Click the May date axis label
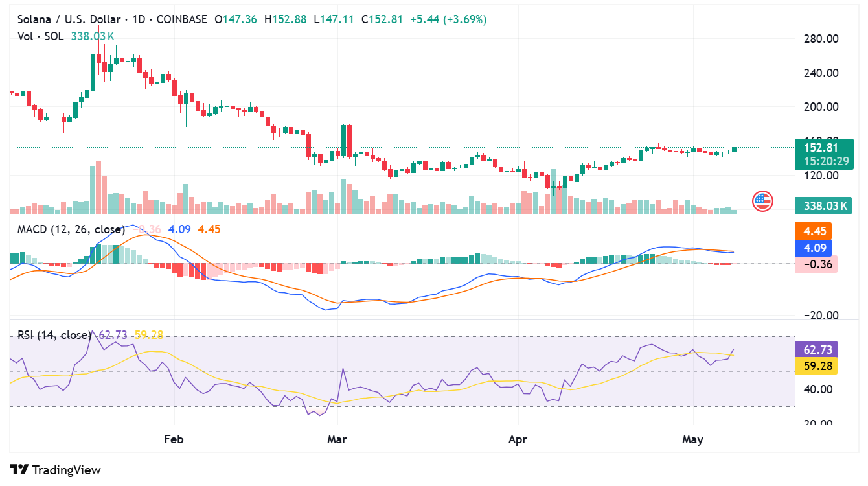The image size is (868, 486). click(x=692, y=439)
